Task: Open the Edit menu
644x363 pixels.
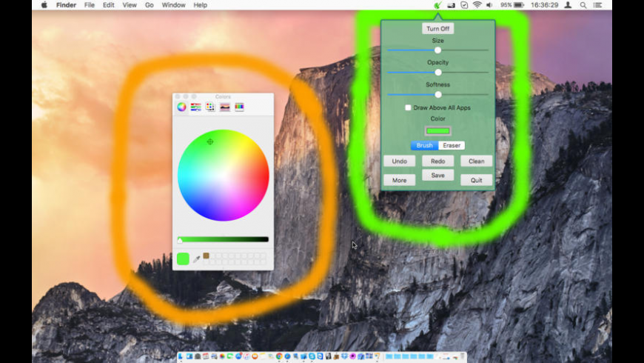Action: pos(108,5)
